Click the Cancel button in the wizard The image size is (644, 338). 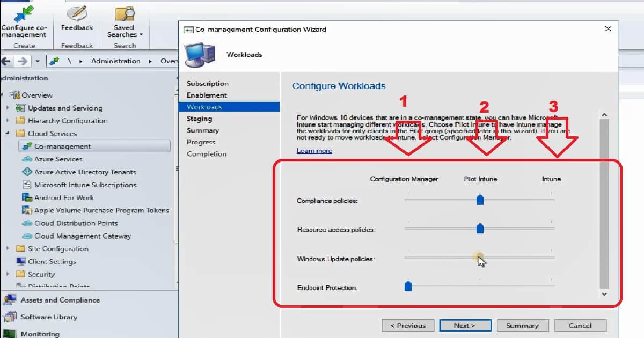pos(580,325)
